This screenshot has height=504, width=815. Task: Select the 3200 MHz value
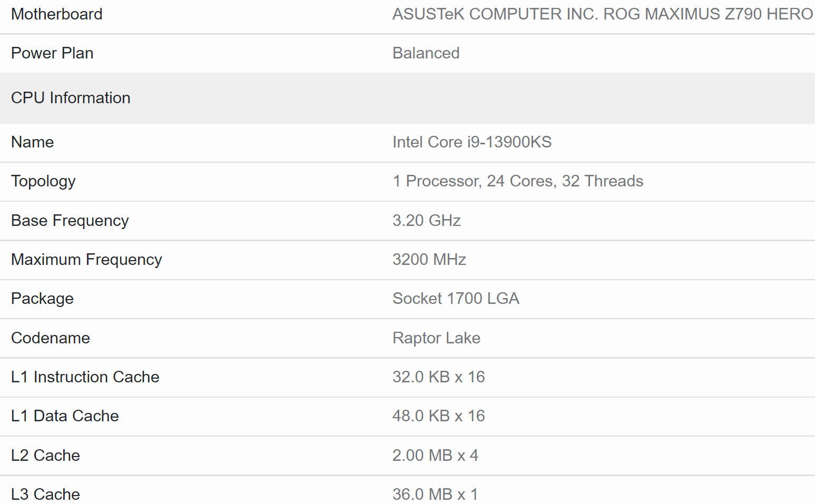point(429,260)
